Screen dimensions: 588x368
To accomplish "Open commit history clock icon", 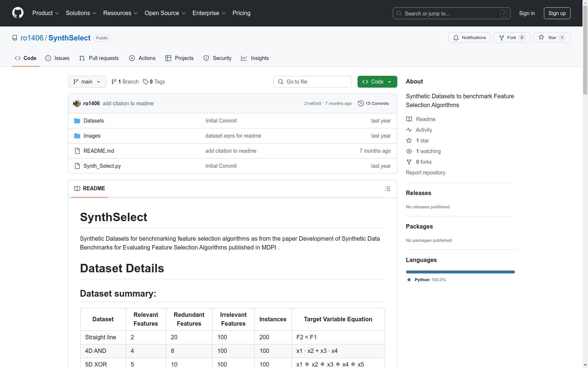I will point(361,103).
